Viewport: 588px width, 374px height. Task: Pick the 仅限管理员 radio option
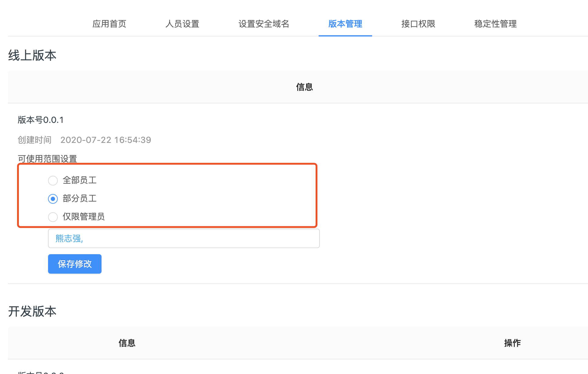(53, 217)
